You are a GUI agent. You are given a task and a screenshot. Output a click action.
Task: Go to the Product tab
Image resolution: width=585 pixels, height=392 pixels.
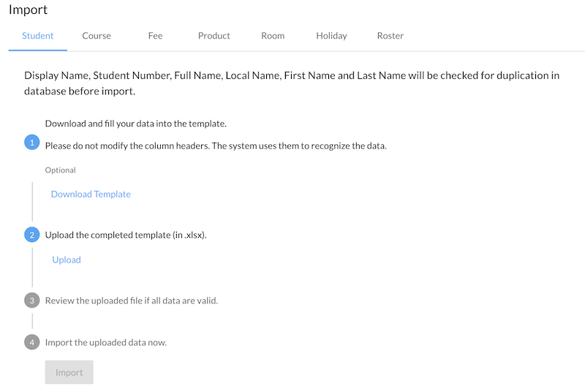pos(214,36)
